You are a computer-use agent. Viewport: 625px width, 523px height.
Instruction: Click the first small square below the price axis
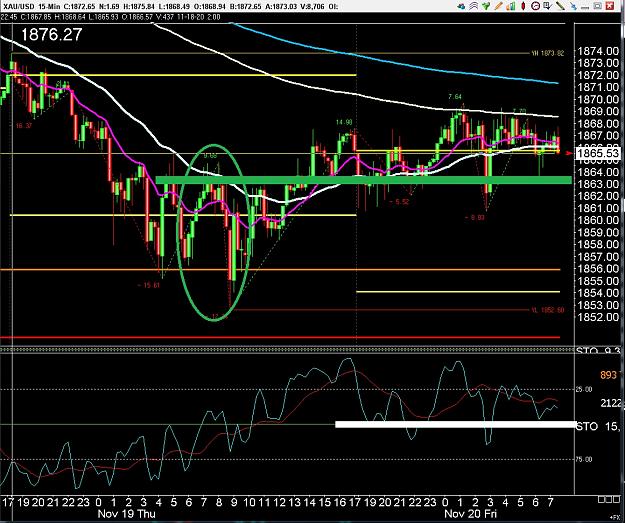coord(601,499)
